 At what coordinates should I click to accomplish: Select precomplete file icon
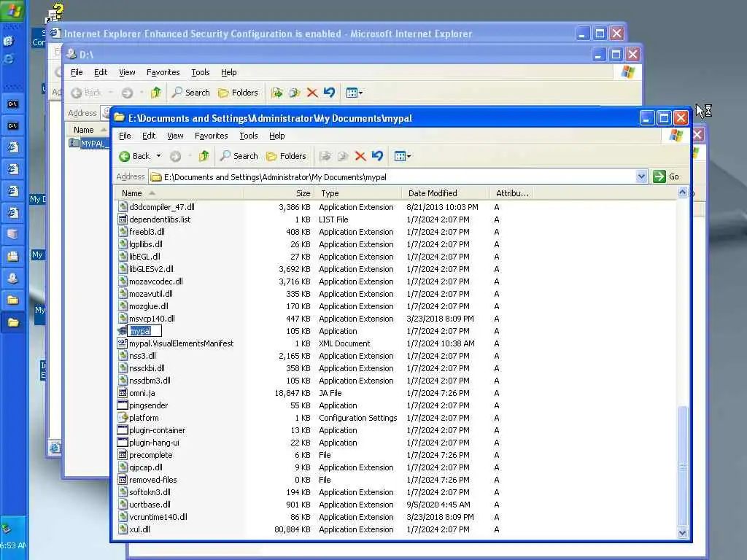pyautogui.click(x=123, y=455)
